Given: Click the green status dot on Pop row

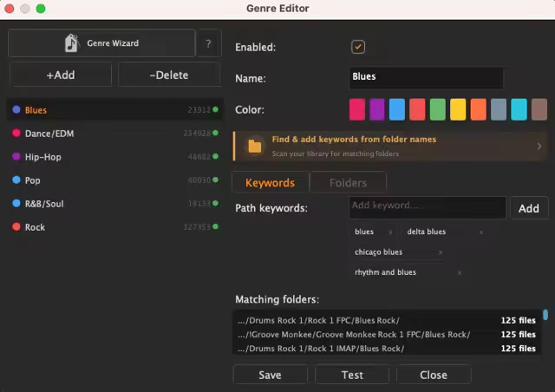Looking at the screenshot, I should coord(215,180).
